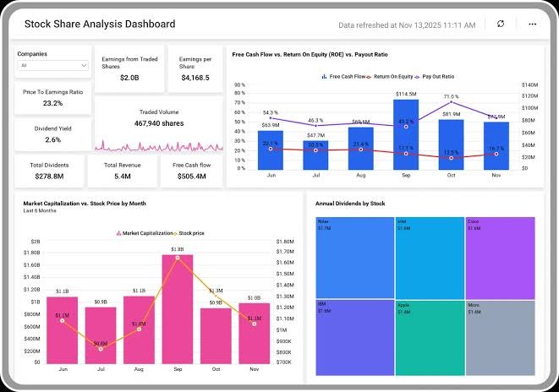Click the Nov stock price data point
The width and height of the screenshot is (559, 392).
tap(255, 324)
